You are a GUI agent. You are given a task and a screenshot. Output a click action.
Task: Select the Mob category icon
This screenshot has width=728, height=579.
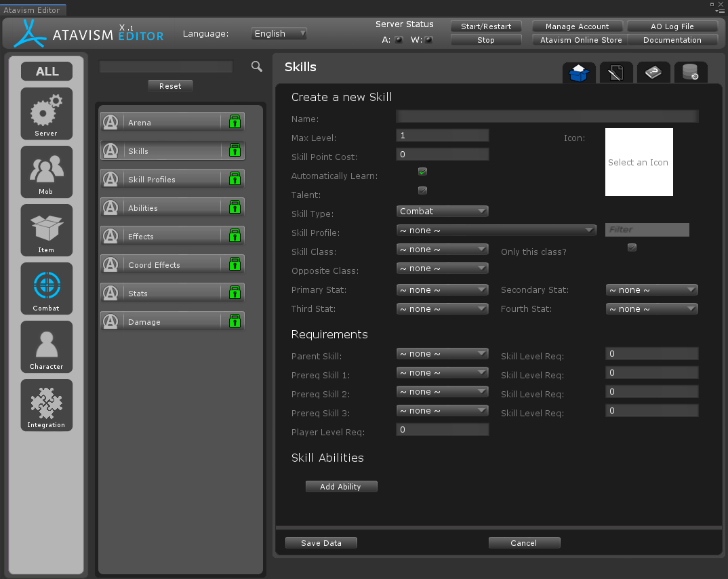pos(46,172)
